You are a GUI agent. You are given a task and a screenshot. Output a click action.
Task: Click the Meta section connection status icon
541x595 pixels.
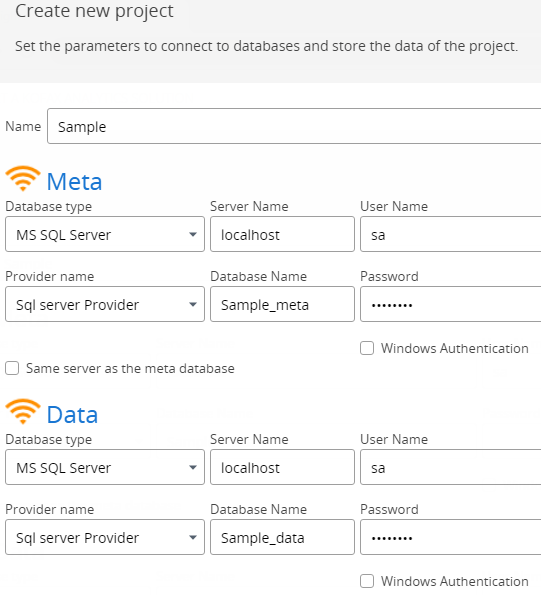(x=23, y=178)
